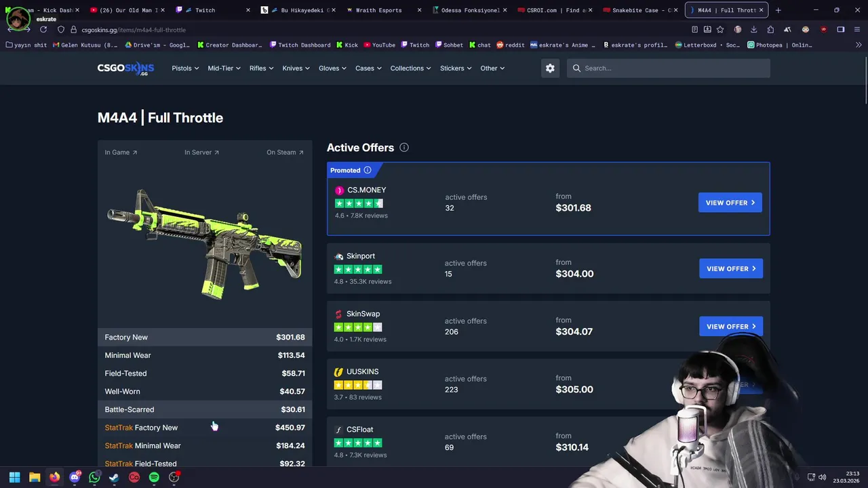This screenshot has height=488, width=868.
Task: Click the Active Offers info icon
Action: pos(404,147)
